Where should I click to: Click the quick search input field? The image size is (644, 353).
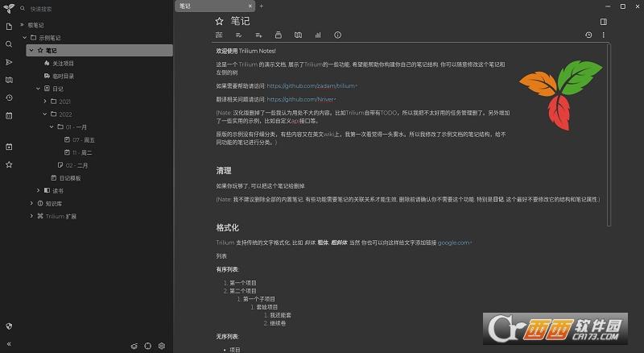98,9
